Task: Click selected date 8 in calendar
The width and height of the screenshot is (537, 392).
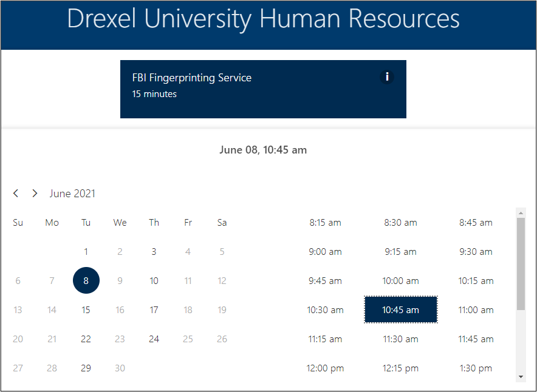Action: click(x=86, y=281)
